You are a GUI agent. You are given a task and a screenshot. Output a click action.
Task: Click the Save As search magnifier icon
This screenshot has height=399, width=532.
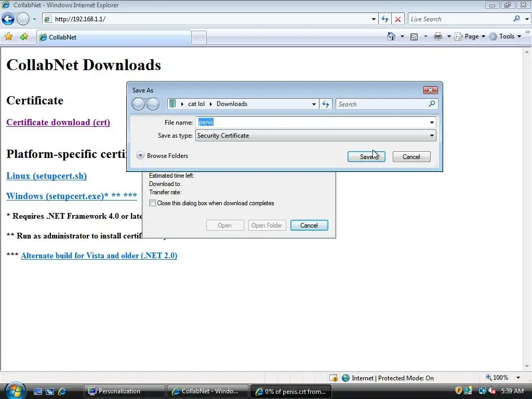pyautogui.click(x=432, y=104)
